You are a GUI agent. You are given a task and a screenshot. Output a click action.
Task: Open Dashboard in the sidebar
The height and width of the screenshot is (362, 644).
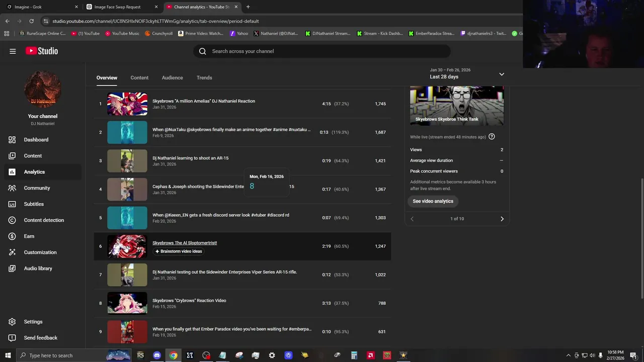coord(36,140)
